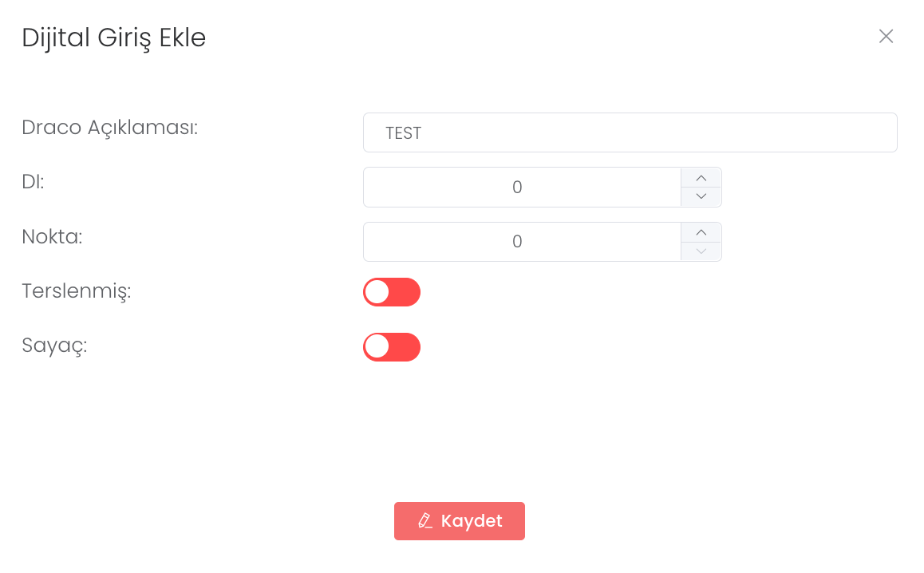Click the Nokta field label
The image size is (924, 573).
52,236
